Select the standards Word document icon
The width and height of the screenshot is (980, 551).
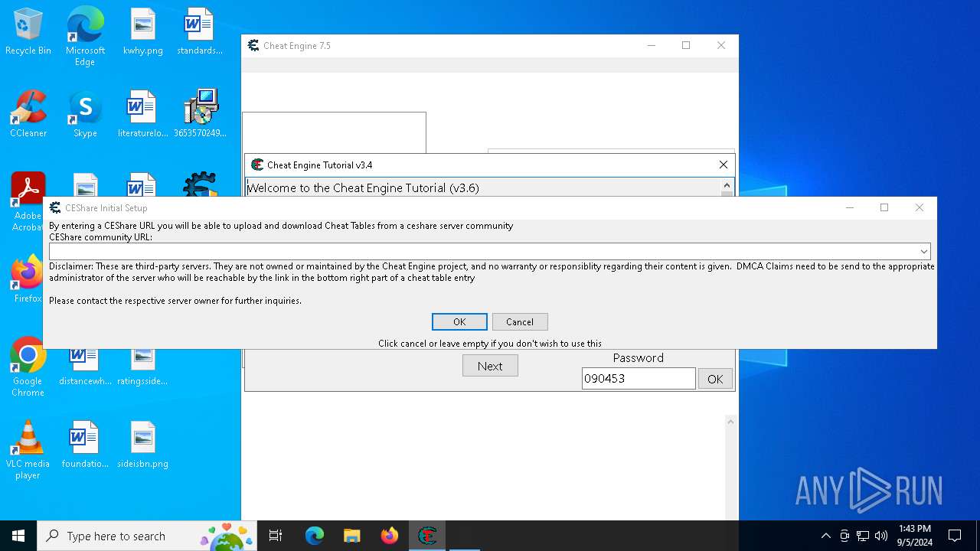click(x=200, y=31)
